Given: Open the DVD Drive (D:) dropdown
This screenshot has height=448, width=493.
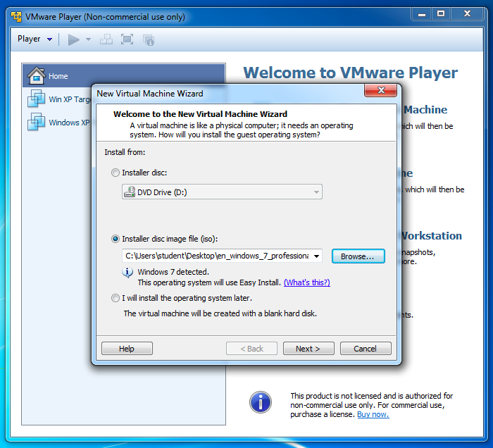Looking at the screenshot, I should click(222, 192).
